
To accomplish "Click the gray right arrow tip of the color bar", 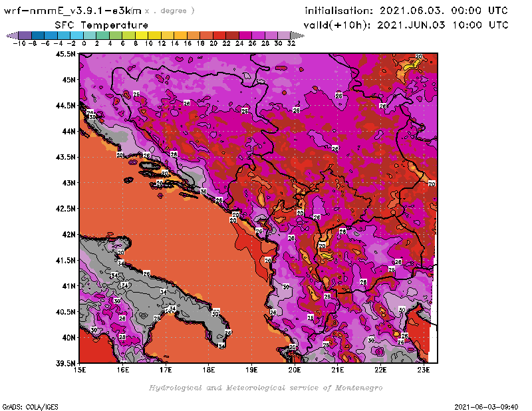I will pos(300,35).
